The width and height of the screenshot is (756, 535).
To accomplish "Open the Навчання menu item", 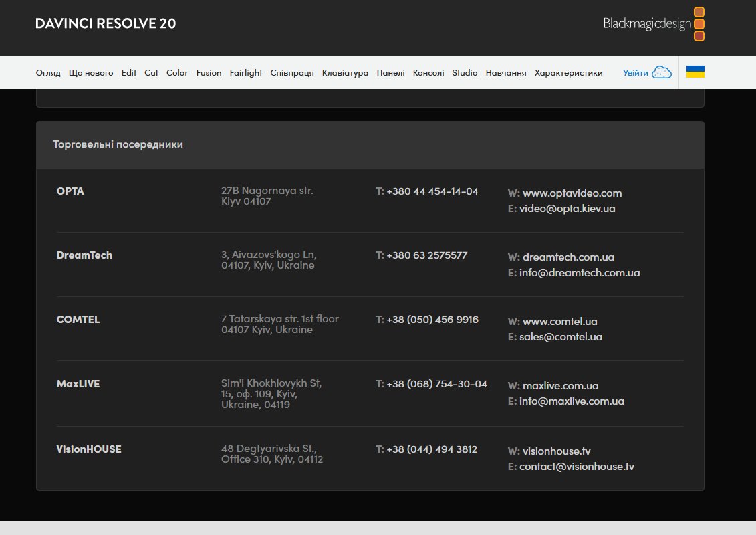I will tap(506, 72).
